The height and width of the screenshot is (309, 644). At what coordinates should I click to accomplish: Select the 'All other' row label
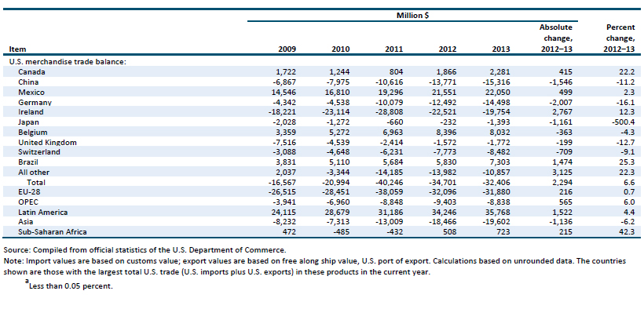pos(34,173)
